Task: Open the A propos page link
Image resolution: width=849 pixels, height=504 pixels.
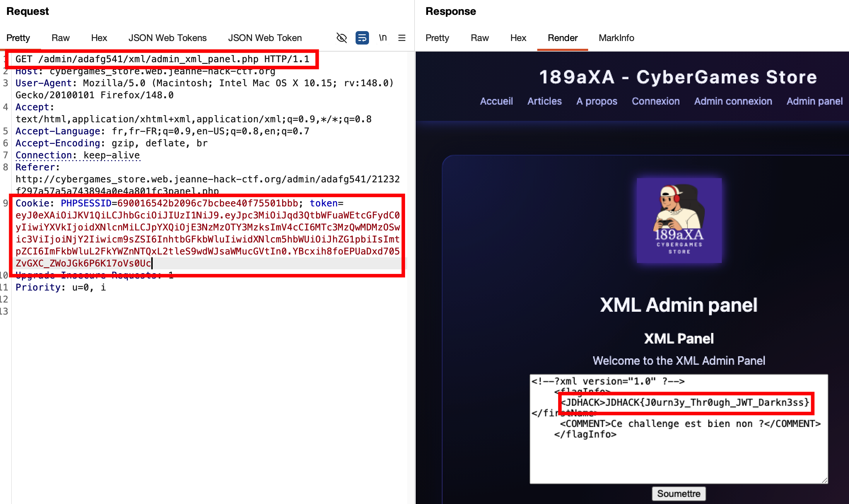Action: [597, 101]
